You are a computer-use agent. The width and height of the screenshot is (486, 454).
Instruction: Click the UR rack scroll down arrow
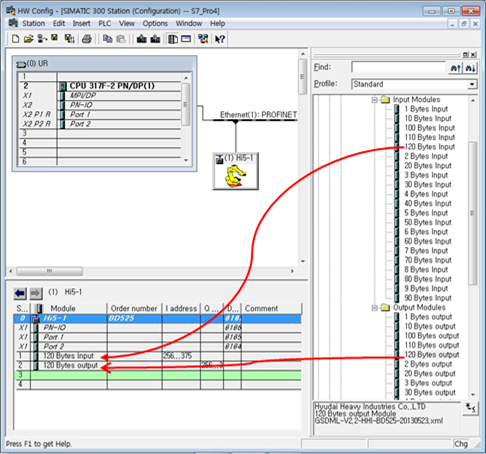point(186,161)
